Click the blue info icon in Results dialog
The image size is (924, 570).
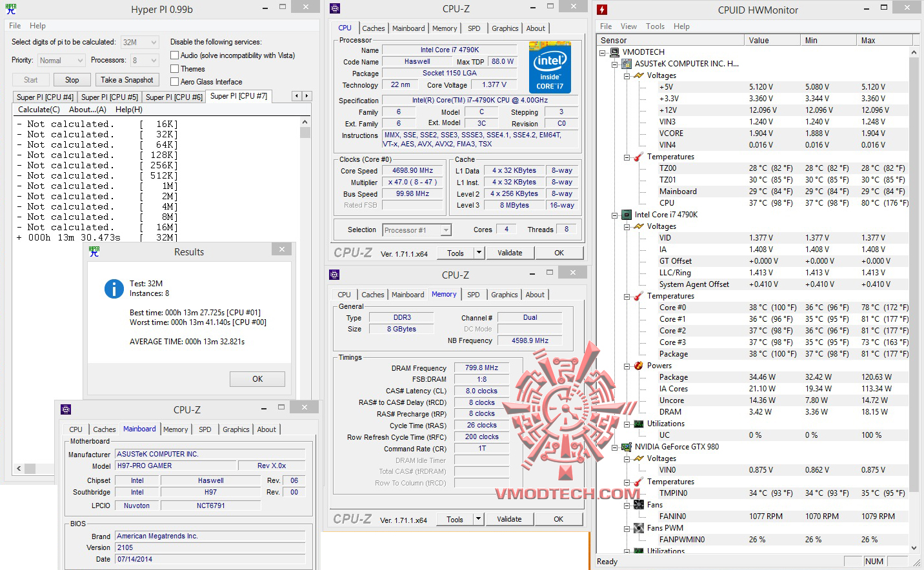[114, 289]
